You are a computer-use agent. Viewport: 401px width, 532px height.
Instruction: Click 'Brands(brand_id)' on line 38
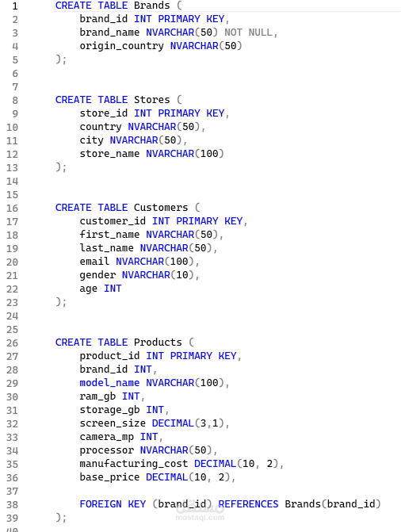click(x=333, y=504)
